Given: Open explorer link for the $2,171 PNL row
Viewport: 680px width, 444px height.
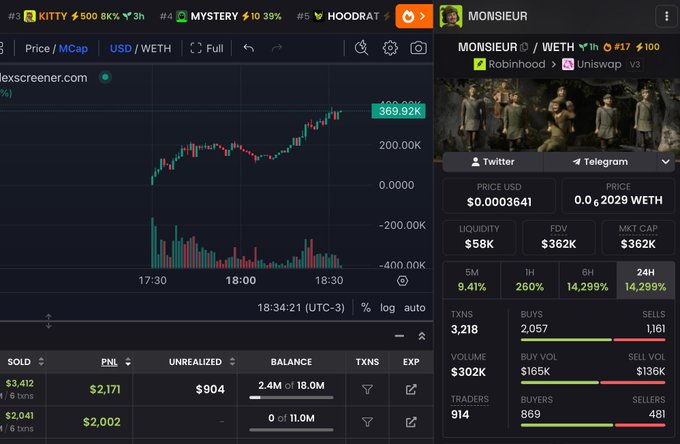Looking at the screenshot, I should pos(411,389).
